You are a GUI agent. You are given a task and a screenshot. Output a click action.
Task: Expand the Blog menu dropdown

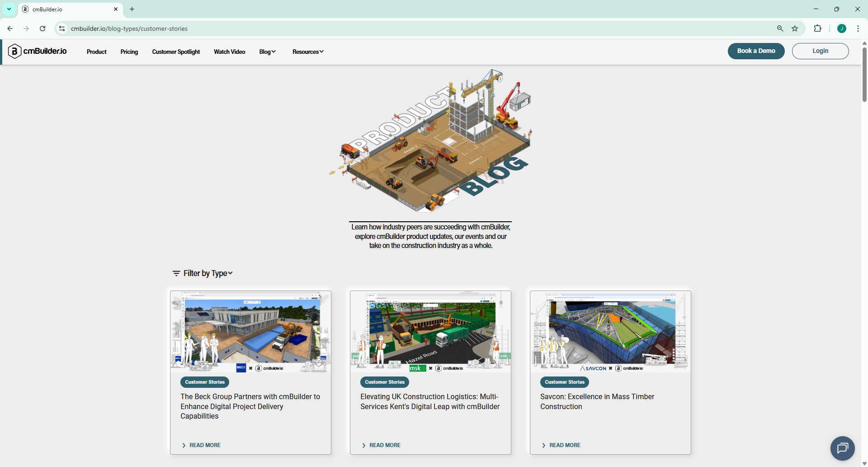tap(267, 52)
